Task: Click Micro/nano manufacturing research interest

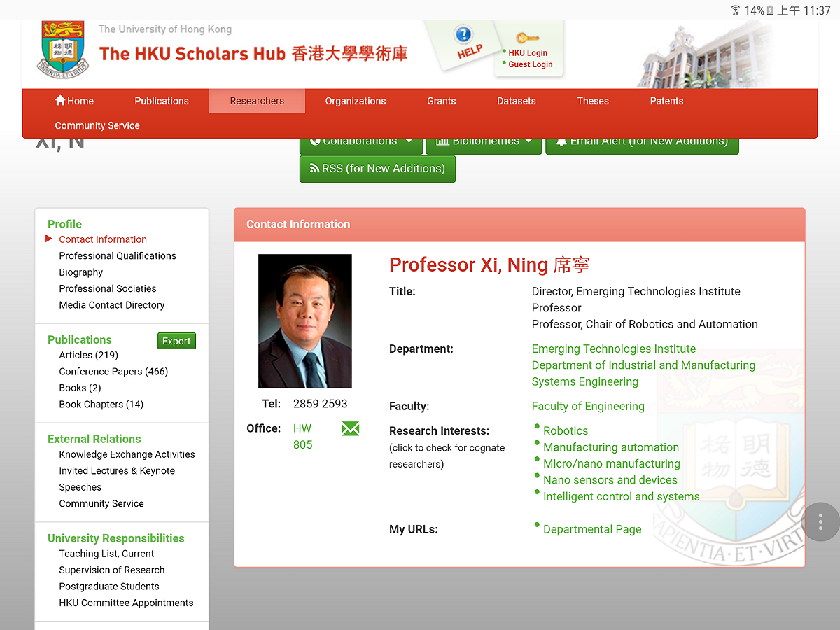Action: tap(612, 463)
